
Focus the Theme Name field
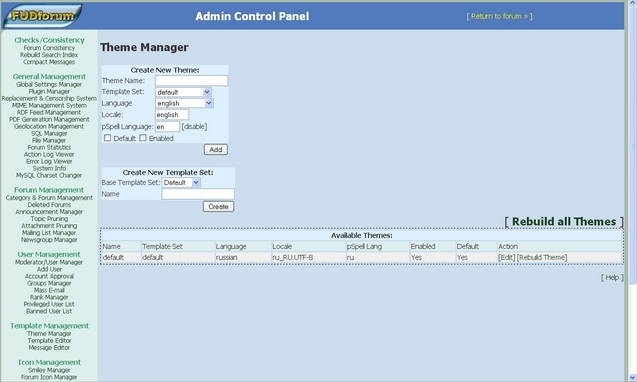(191, 80)
